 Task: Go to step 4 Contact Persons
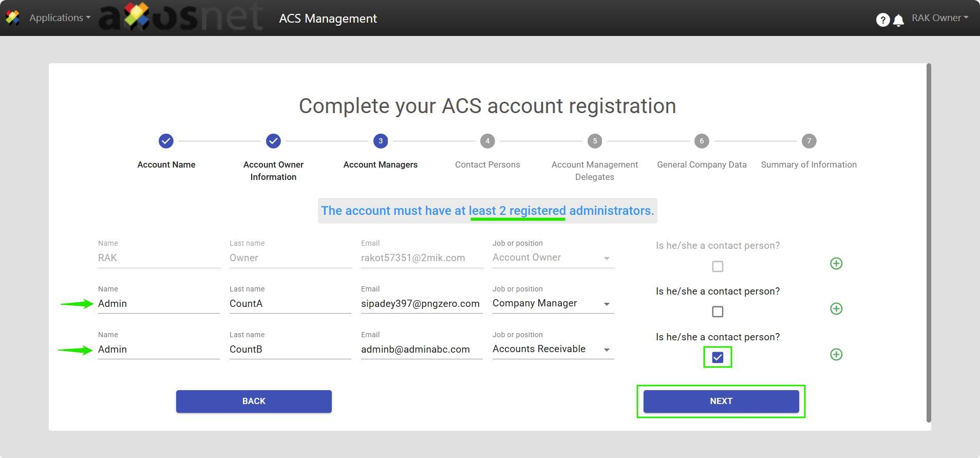[487, 141]
